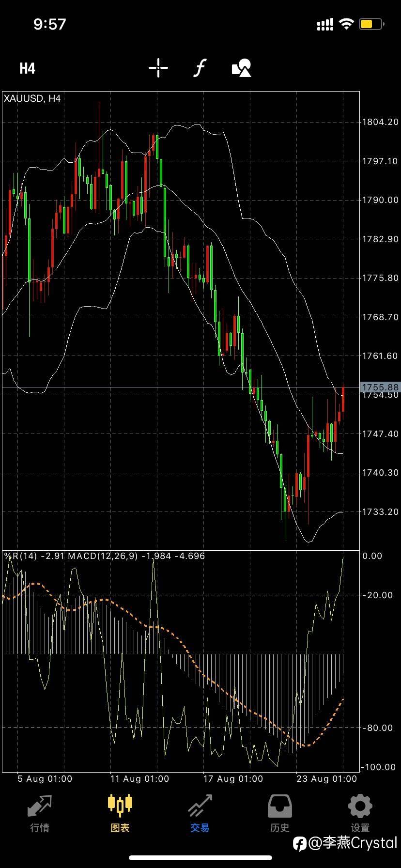Open the drawing objects shapes tool
Screen dimensions: 401x868
242,68
